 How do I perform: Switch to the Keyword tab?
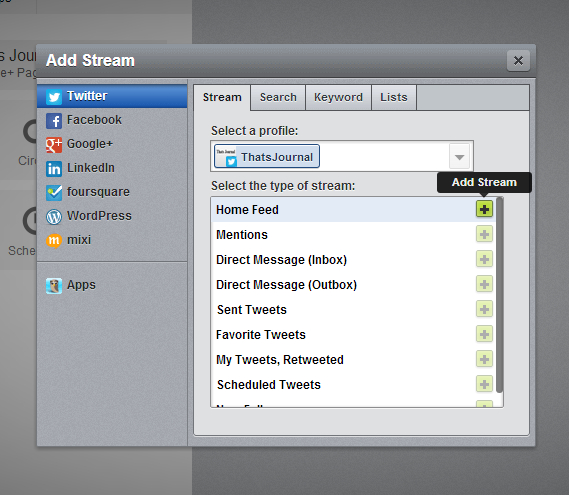pyautogui.click(x=338, y=97)
